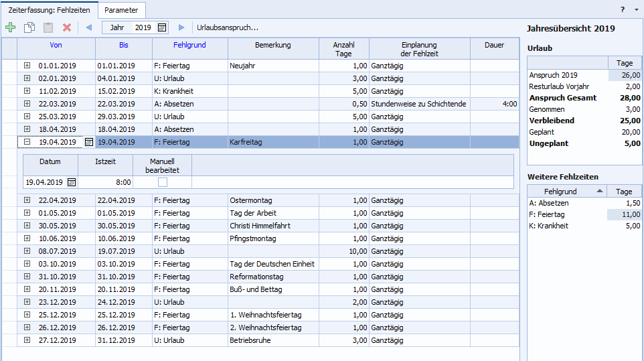
Task: Click the red X delete icon
Action: coord(67,27)
